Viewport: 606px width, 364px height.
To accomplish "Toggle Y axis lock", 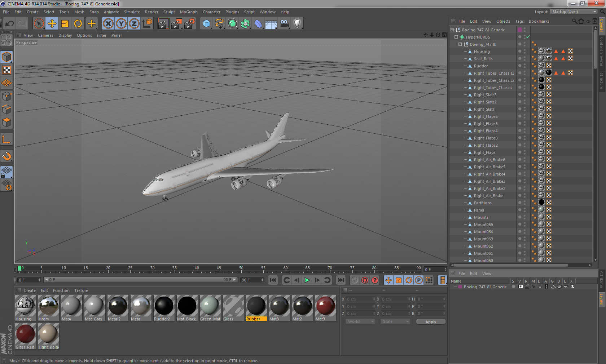I will click(121, 24).
